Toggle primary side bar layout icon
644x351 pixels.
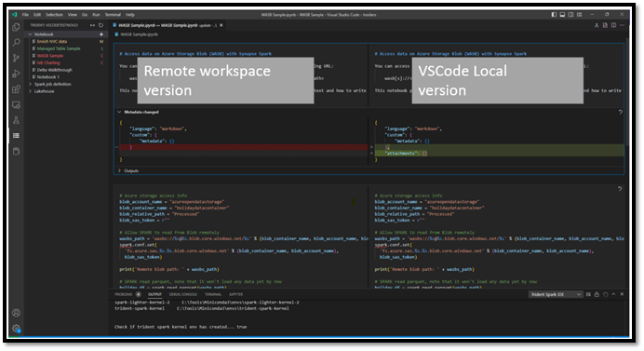(x=554, y=14)
